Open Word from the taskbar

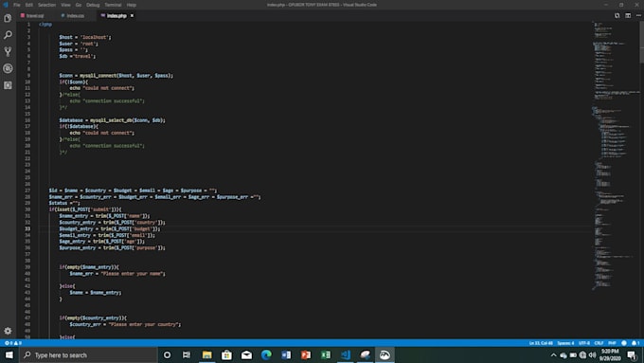(286, 354)
